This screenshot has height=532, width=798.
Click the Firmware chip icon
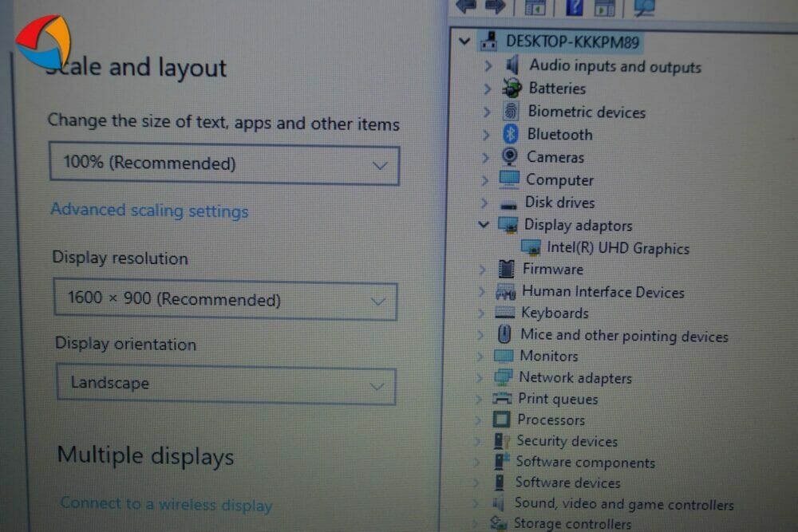pos(506,269)
